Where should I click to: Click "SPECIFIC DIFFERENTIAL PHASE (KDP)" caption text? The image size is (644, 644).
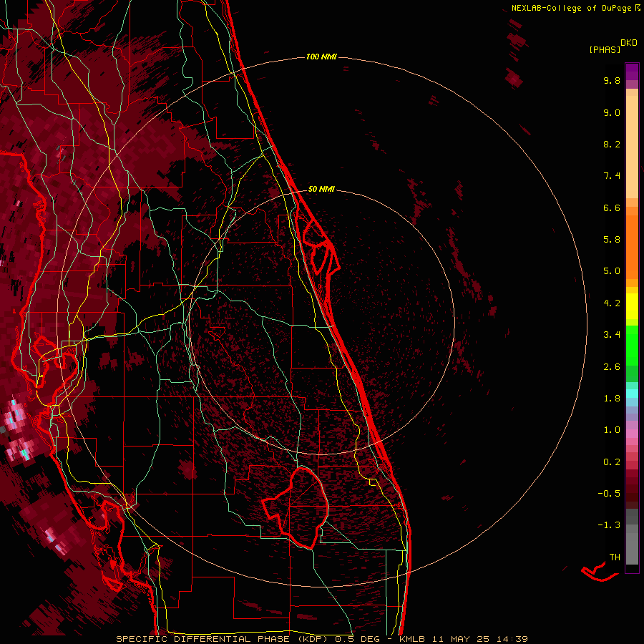223,639
